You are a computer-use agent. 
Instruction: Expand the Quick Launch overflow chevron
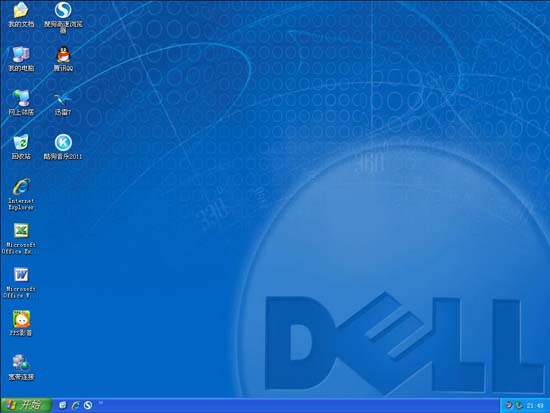100,402
